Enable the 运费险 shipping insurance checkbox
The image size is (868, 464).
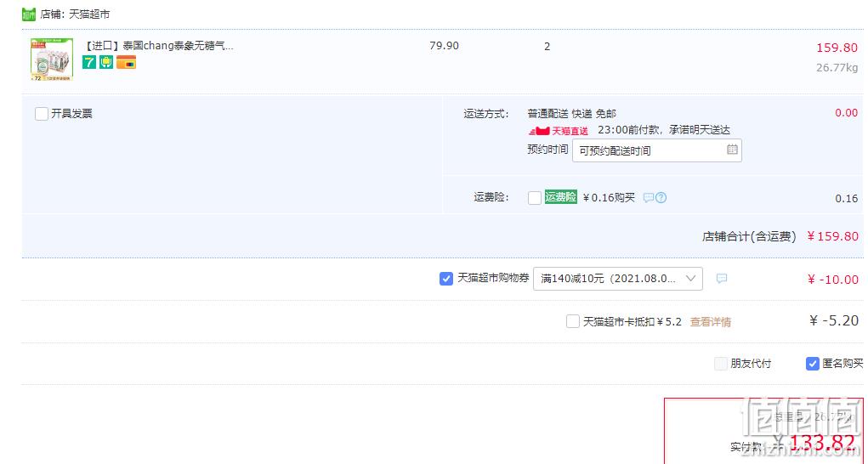pyautogui.click(x=534, y=198)
